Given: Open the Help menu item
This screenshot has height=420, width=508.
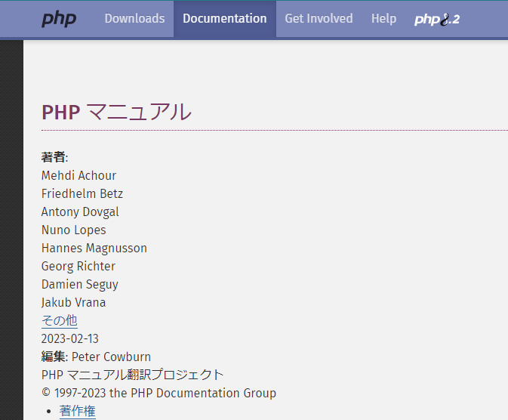Looking at the screenshot, I should pos(384,18).
